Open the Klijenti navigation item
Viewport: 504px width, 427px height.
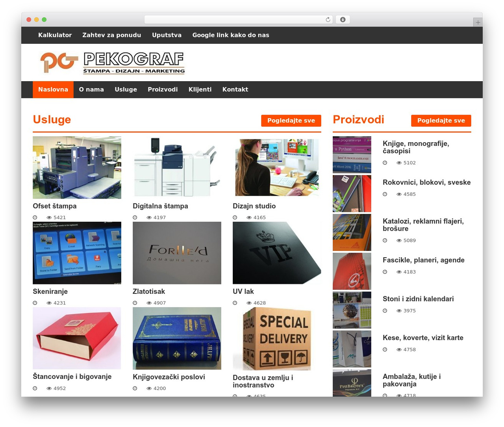click(200, 89)
